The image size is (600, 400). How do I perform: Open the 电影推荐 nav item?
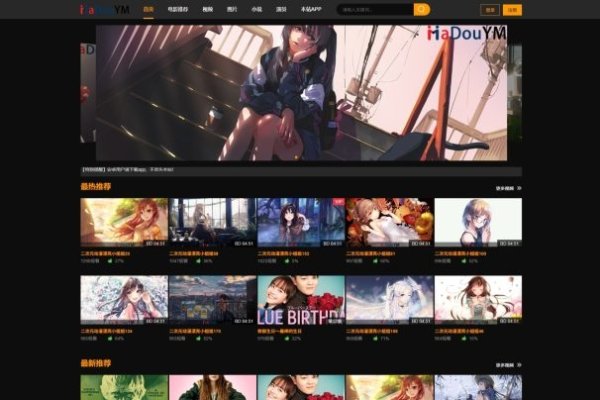(178, 9)
